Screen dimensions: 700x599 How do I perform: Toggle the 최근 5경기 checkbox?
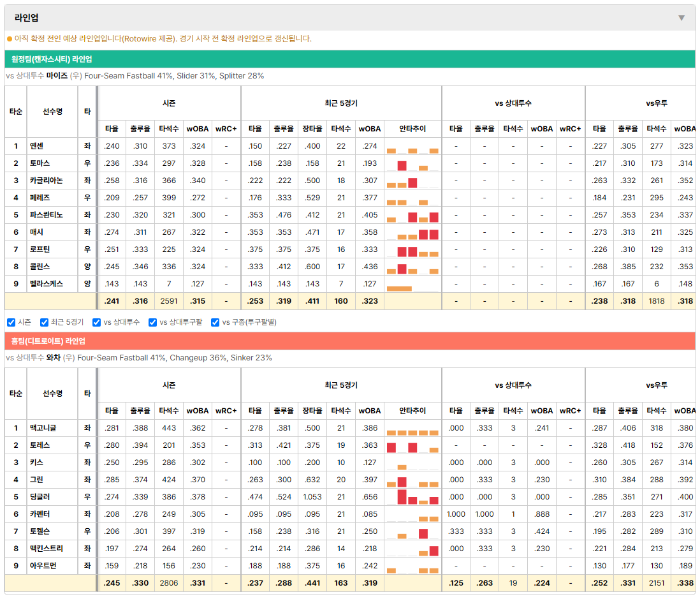click(x=44, y=323)
